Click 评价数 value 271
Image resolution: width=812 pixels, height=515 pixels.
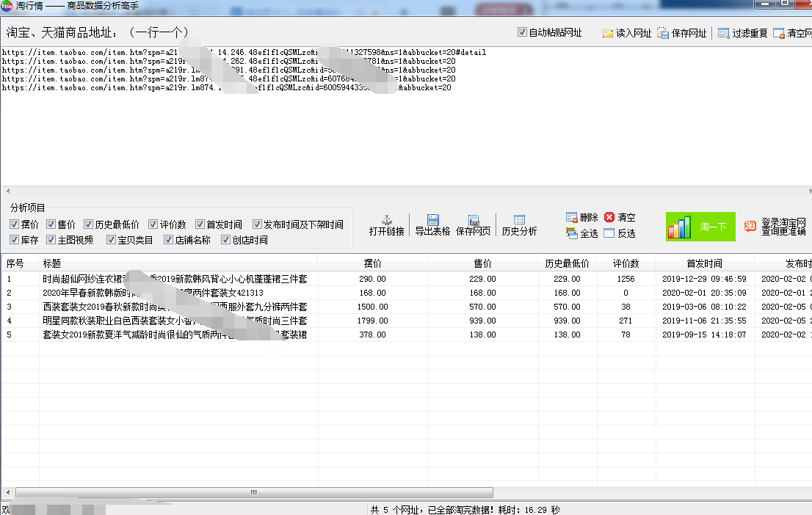[x=626, y=321]
